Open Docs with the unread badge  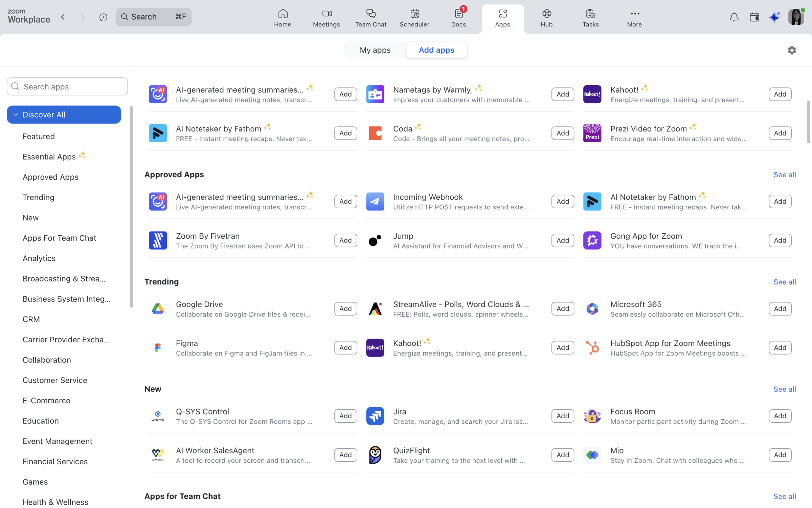pyautogui.click(x=458, y=18)
